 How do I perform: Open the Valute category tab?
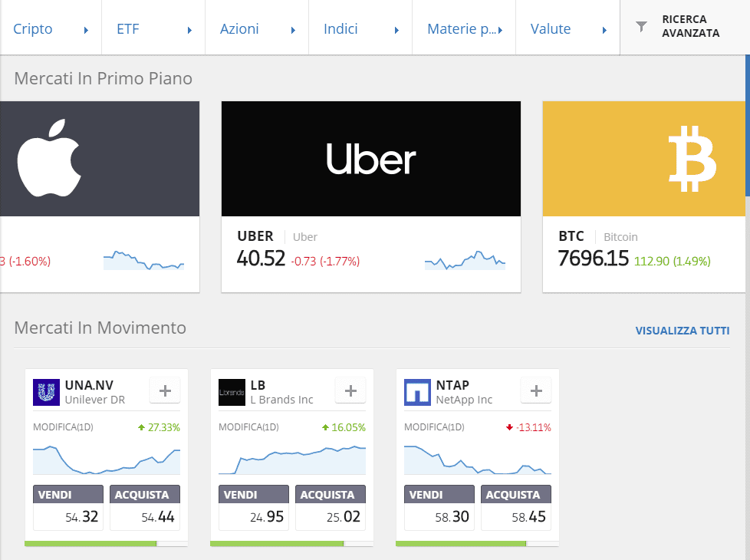[x=567, y=28]
